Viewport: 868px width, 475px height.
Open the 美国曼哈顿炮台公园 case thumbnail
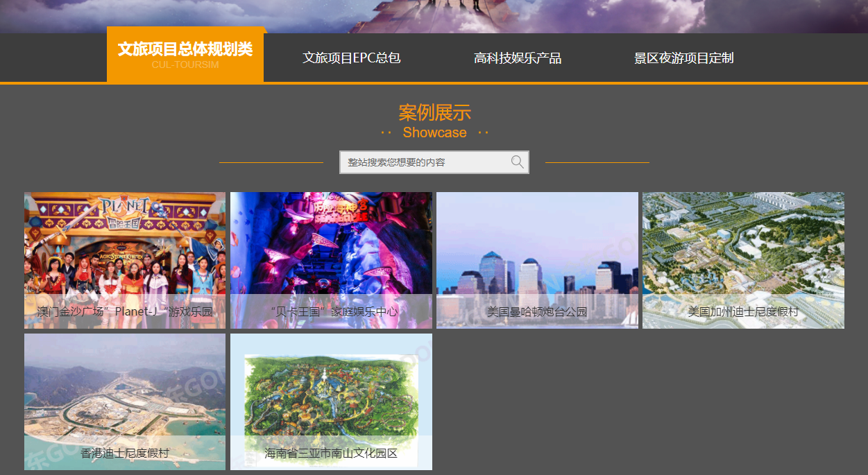[537, 260]
